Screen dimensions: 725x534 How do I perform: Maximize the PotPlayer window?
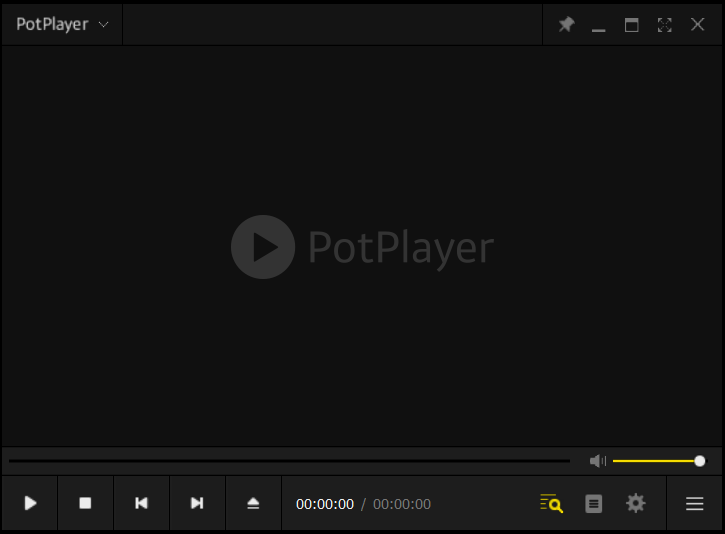coord(632,25)
